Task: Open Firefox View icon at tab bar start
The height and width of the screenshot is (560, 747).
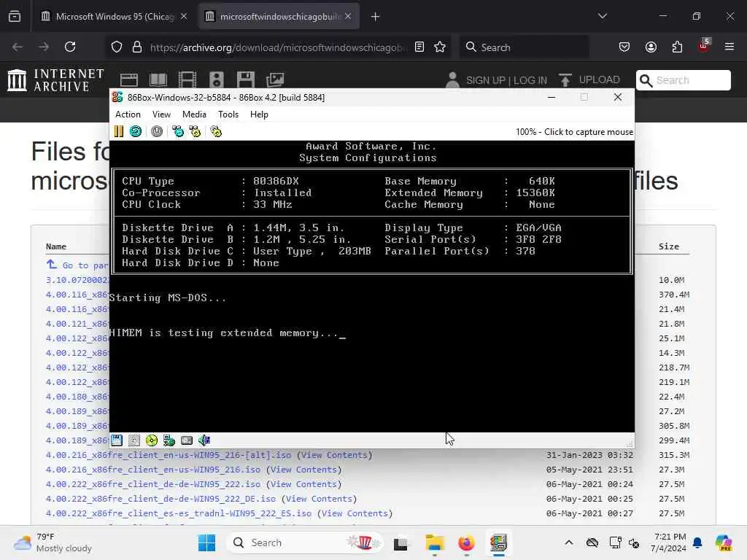Action: pos(15,17)
